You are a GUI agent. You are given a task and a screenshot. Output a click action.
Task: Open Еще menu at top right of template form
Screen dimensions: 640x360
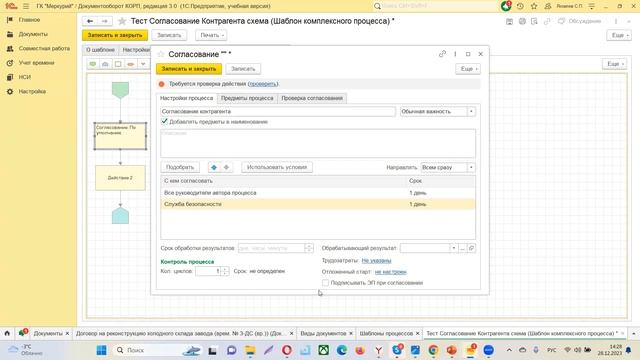pos(619,36)
